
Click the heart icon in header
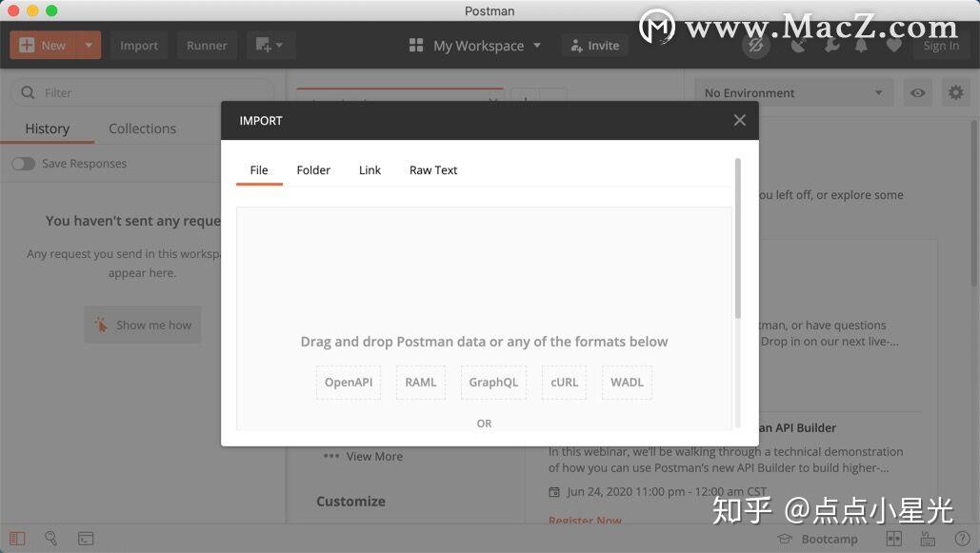coord(893,45)
